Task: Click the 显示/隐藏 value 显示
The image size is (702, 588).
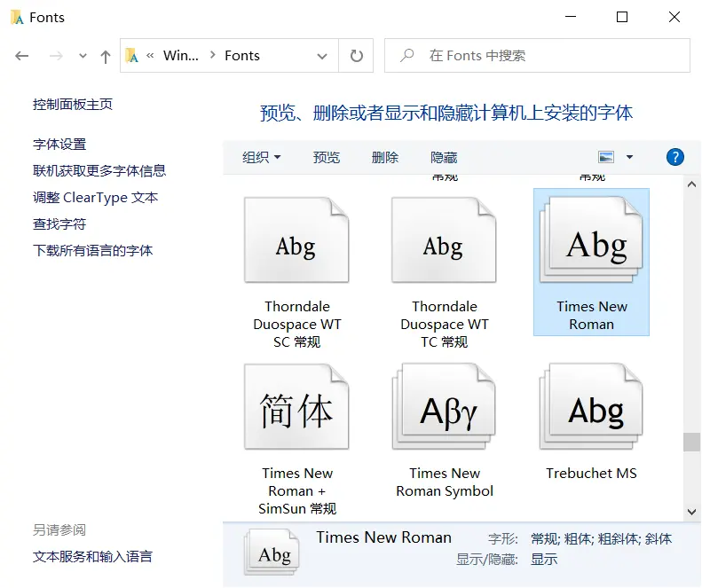Action: [x=544, y=559]
